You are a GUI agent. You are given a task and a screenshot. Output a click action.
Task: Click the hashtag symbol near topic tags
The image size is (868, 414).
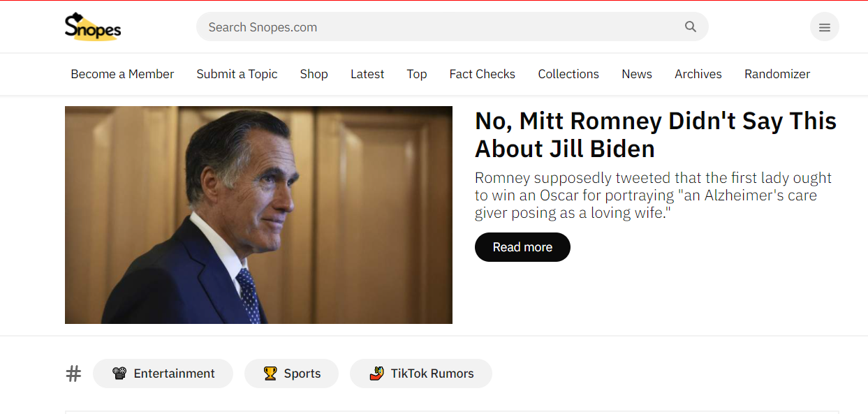pyautogui.click(x=73, y=374)
